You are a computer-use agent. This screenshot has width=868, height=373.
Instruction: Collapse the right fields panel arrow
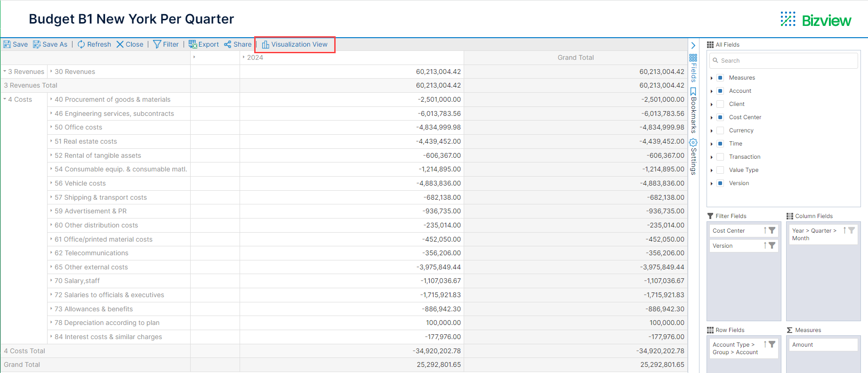(693, 46)
